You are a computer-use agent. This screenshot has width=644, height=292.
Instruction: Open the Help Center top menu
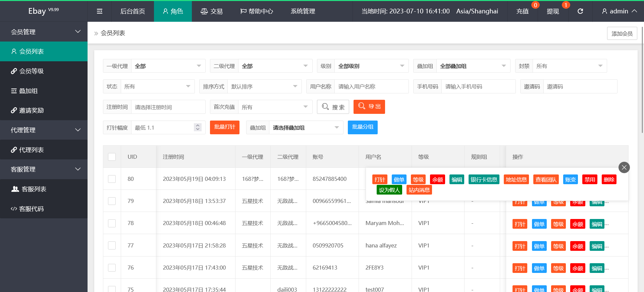click(x=257, y=11)
